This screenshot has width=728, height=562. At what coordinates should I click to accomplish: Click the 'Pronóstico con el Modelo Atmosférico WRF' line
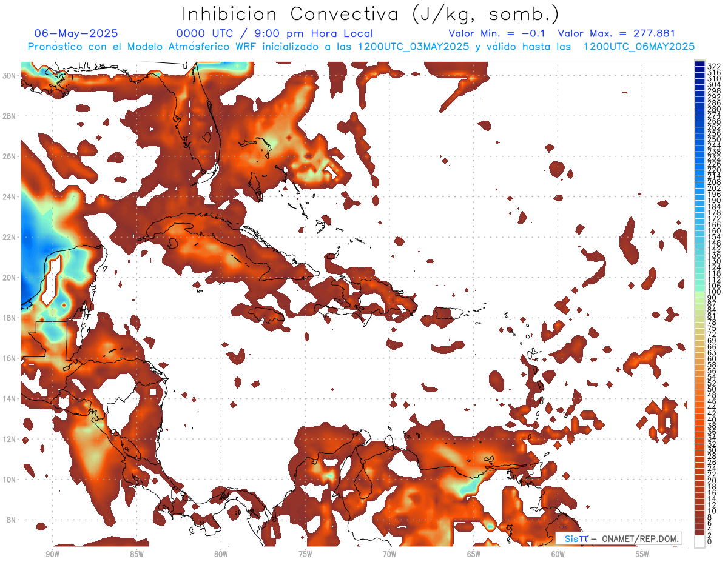coord(361,47)
